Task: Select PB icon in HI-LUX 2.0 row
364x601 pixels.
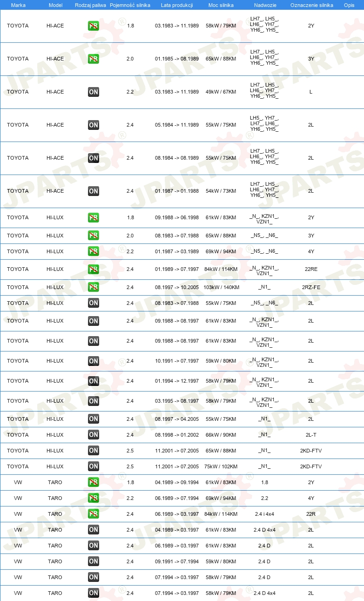Action: click(x=94, y=236)
